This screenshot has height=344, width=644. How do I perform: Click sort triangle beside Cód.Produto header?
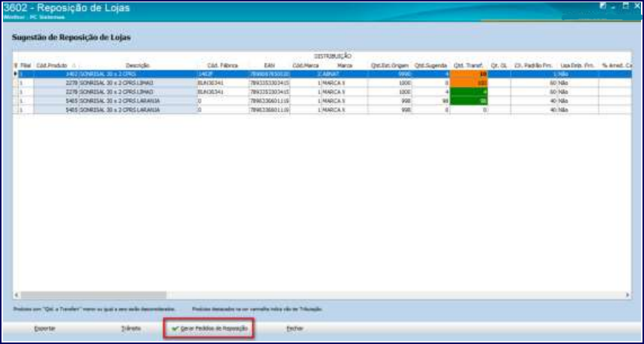[74, 66]
